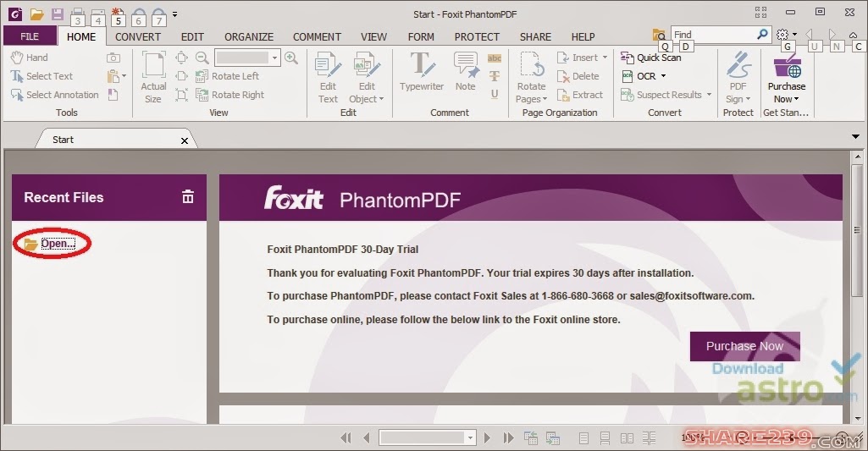
Task: Click Purchase Now in the ribbon
Action: pos(786,78)
